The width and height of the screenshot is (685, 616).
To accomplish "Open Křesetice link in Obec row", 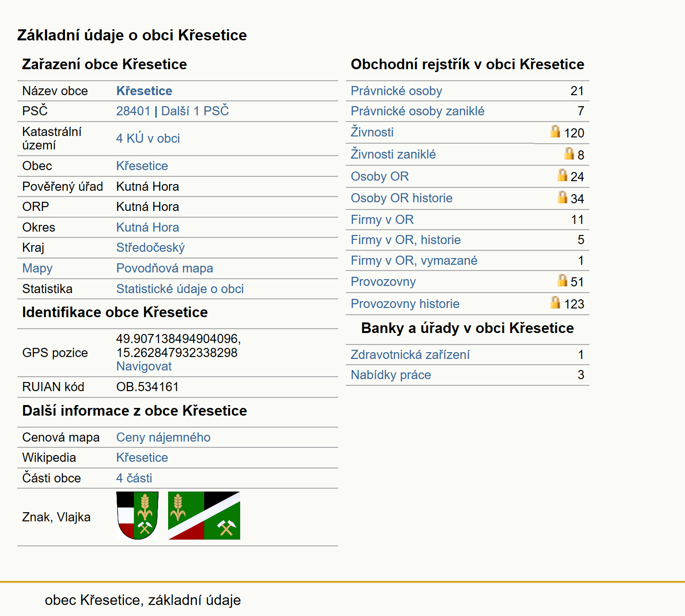I will coord(142,166).
